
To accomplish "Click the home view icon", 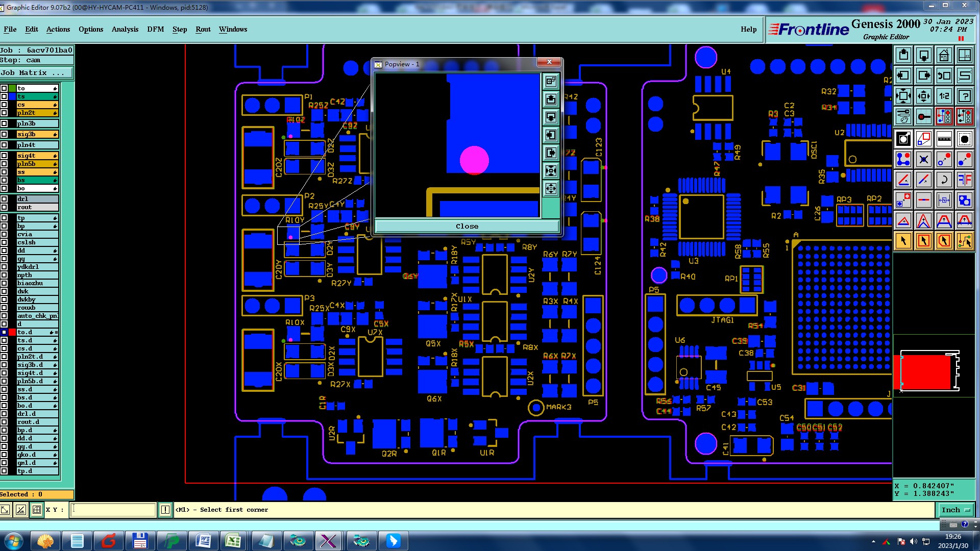I will tap(944, 55).
